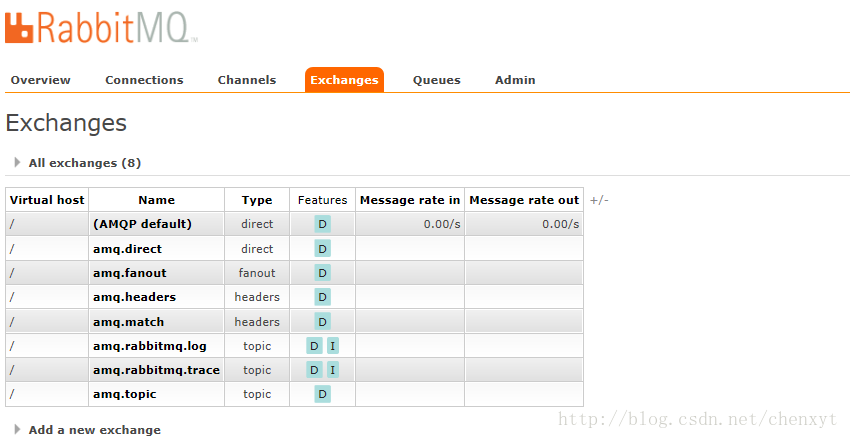Click the Features column header
Screen dimensions: 850x439
(323, 200)
